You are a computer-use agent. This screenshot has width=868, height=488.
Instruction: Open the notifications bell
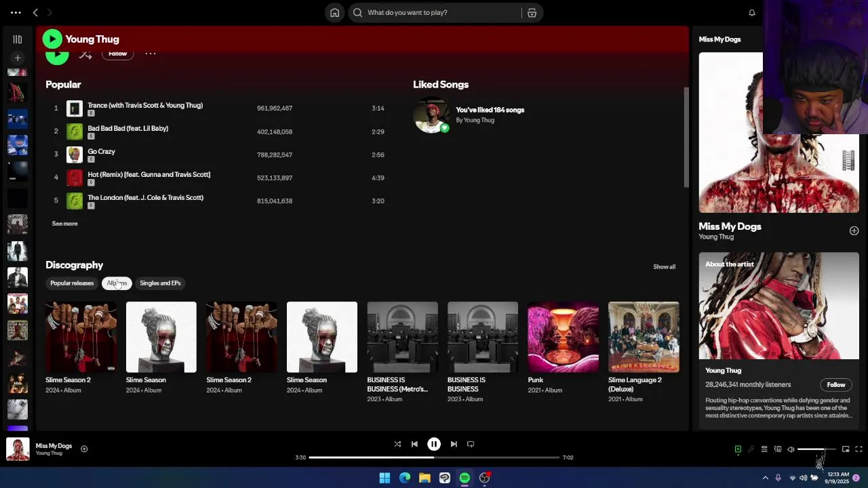751,12
